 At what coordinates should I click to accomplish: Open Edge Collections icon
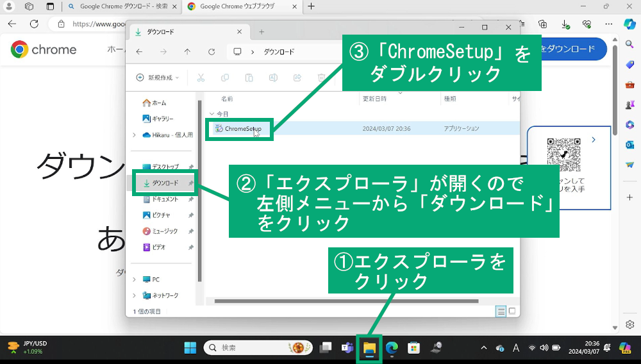[x=543, y=24]
